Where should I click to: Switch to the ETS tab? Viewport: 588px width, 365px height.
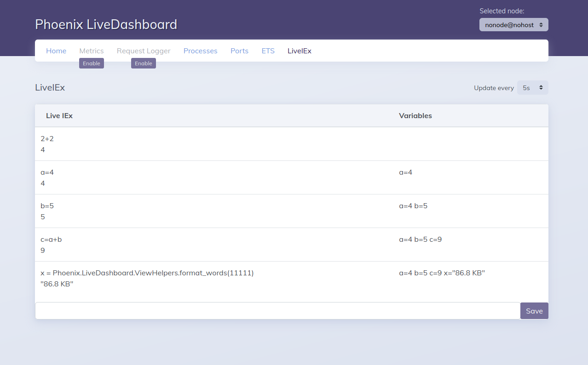tap(268, 51)
